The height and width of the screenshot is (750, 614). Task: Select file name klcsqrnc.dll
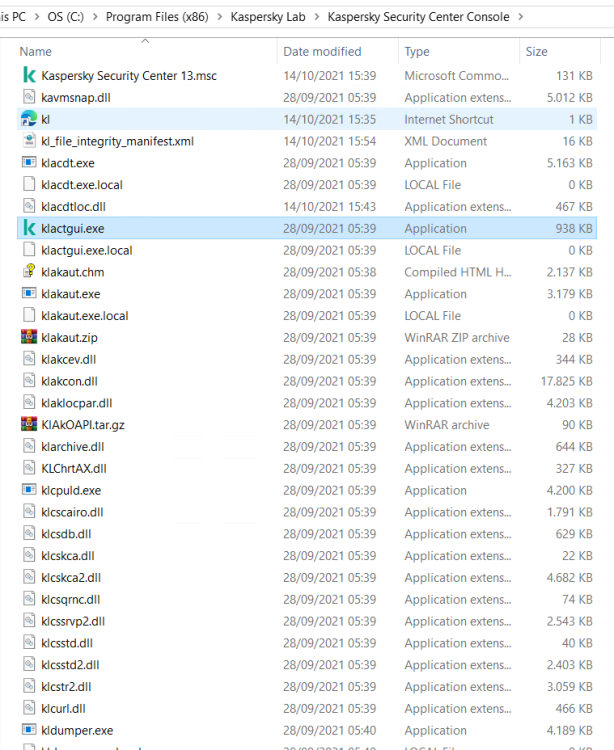click(x=71, y=599)
